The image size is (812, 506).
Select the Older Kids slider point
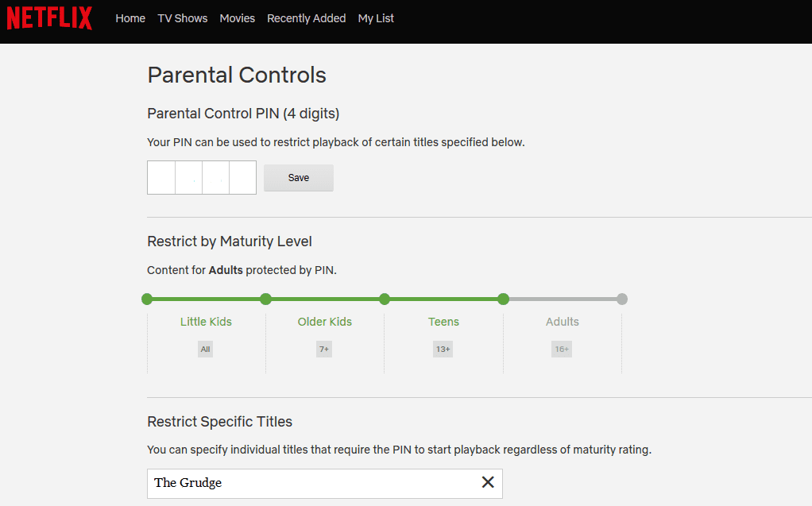click(265, 299)
